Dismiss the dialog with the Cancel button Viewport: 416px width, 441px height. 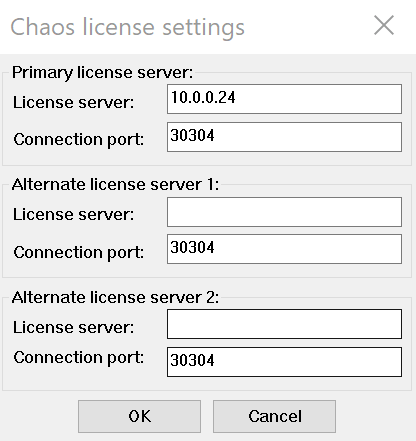[x=274, y=417]
